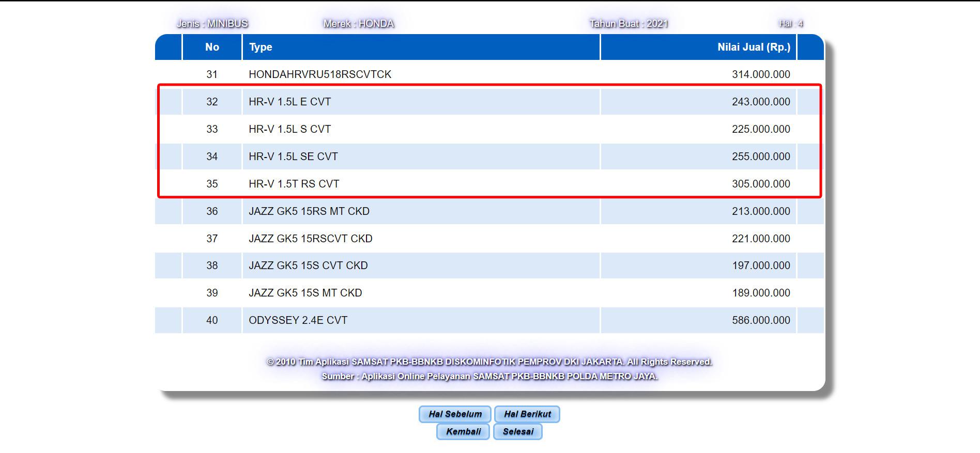This screenshot has height=453, width=980.
Task: Click row number 37
Action: coord(212,239)
